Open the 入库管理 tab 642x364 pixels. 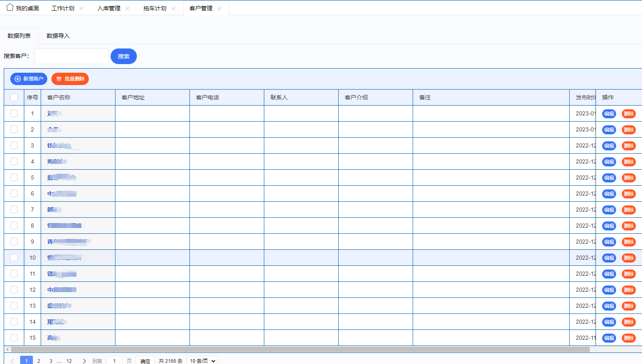coord(109,9)
